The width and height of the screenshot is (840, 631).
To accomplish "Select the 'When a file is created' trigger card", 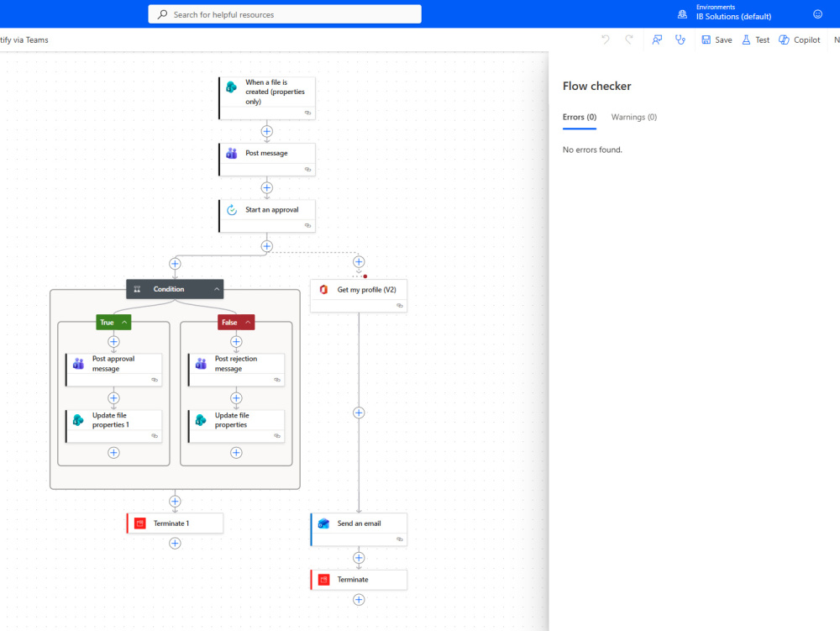I will click(267, 98).
